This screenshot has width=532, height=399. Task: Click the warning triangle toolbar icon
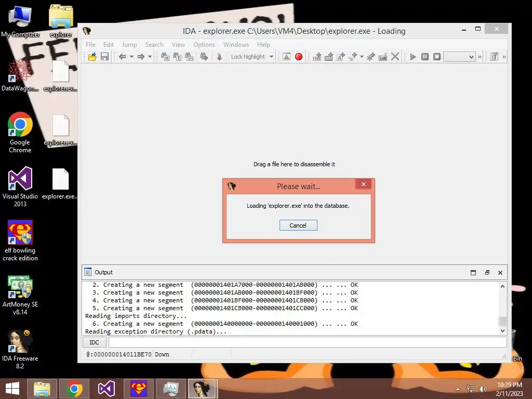pos(286,57)
